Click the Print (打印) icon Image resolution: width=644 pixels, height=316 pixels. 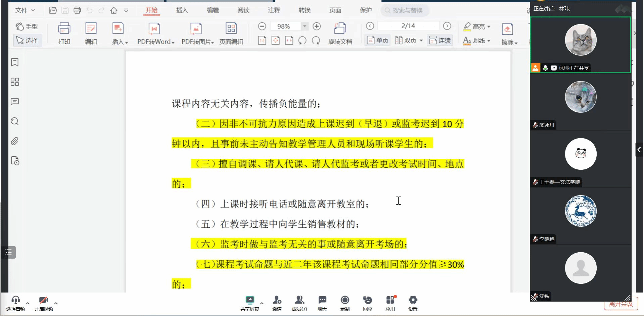tap(64, 29)
